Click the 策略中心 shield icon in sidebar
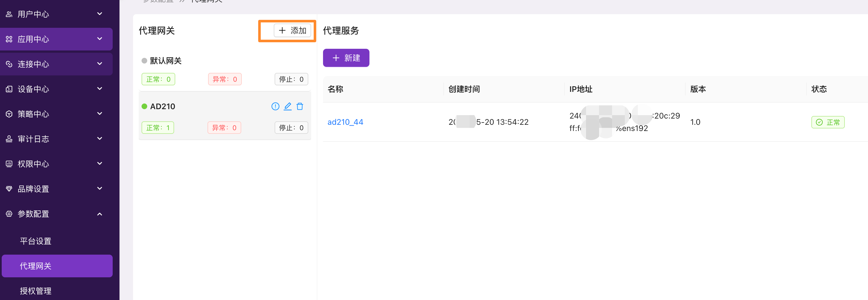Image resolution: width=868 pixels, height=300 pixels. (9, 114)
